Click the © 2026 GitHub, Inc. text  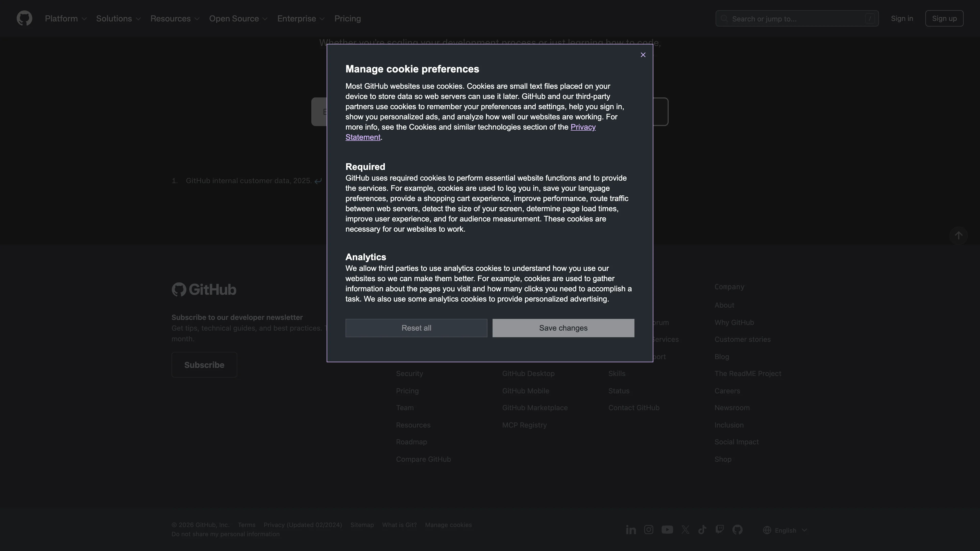[201, 525]
